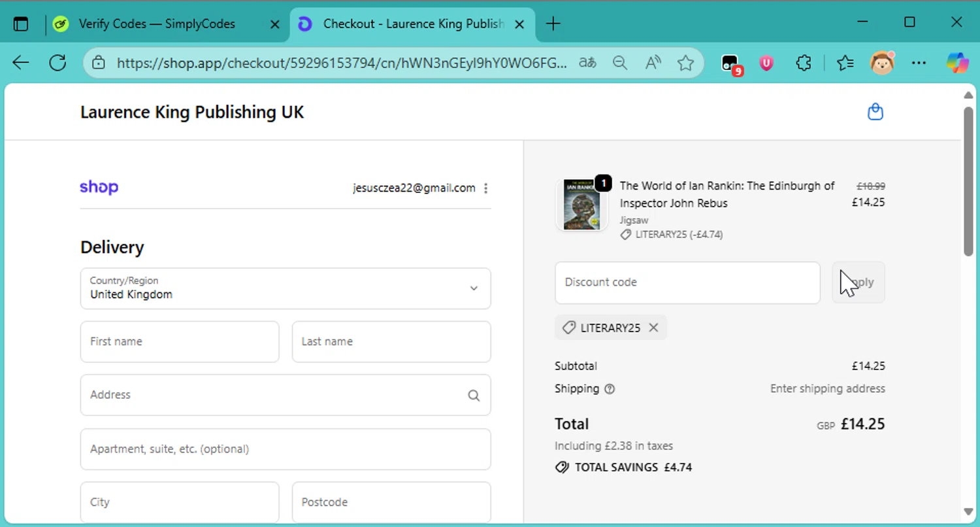The width and height of the screenshot is (980, 527).
Task: Open the browser profile avatar
Action: 882,63
